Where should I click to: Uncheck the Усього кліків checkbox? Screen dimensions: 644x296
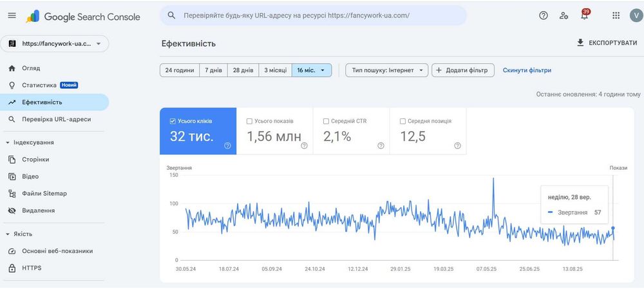click(173, 121)
